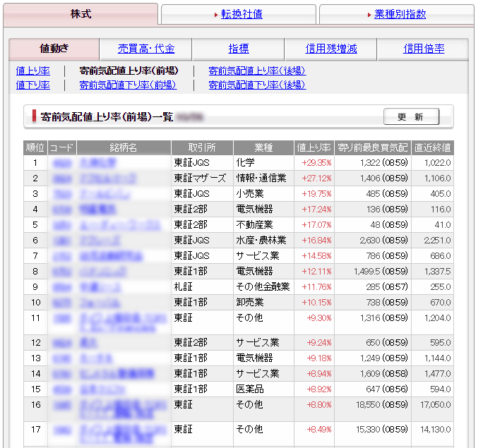This screenshot has height=448, width=483.
Task: Click the red arrow icon beside 業種別指数
Action: tap(369, 14)
